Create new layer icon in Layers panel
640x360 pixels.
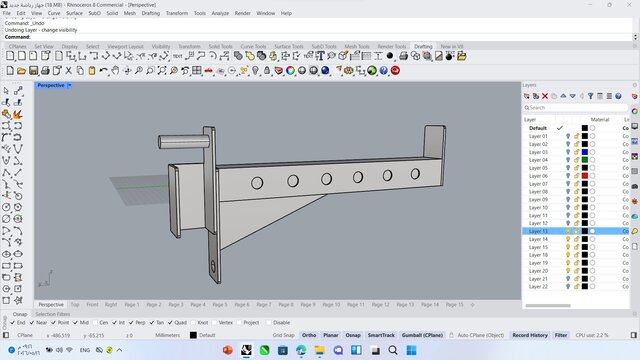527,96
